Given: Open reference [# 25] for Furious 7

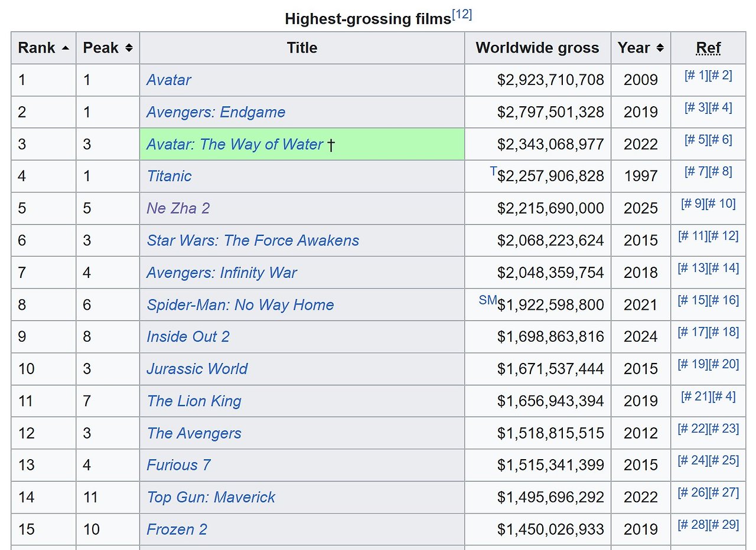Looking at the screenshot, I should 724,460.
